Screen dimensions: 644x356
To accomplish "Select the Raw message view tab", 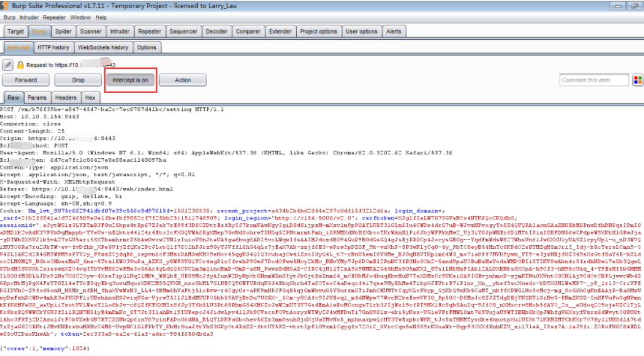I will (13, 97).
